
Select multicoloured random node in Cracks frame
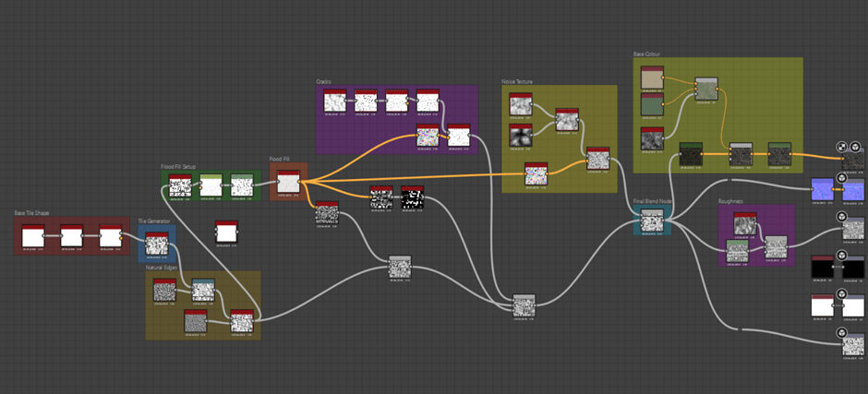[428, 136]
